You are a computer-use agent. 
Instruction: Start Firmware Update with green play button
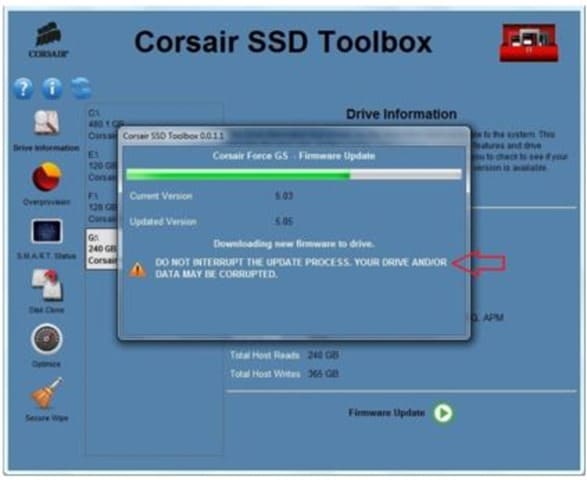[443, 413]
